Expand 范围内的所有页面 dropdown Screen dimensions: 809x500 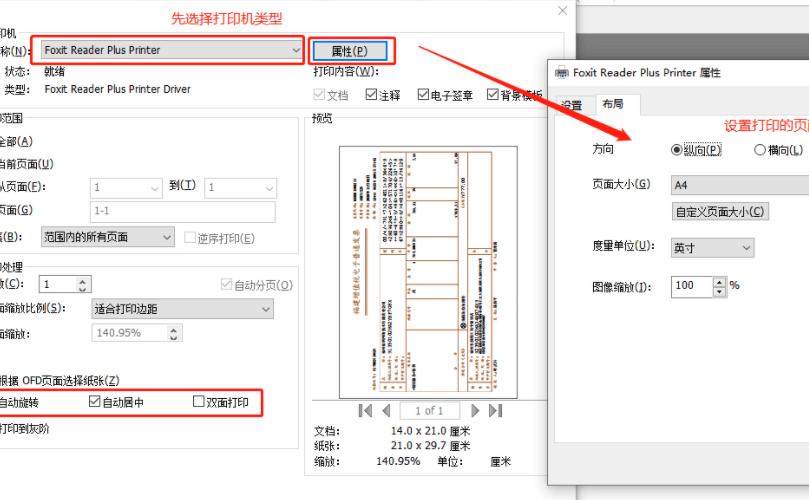pyautogui.click(x=107, y=237)
